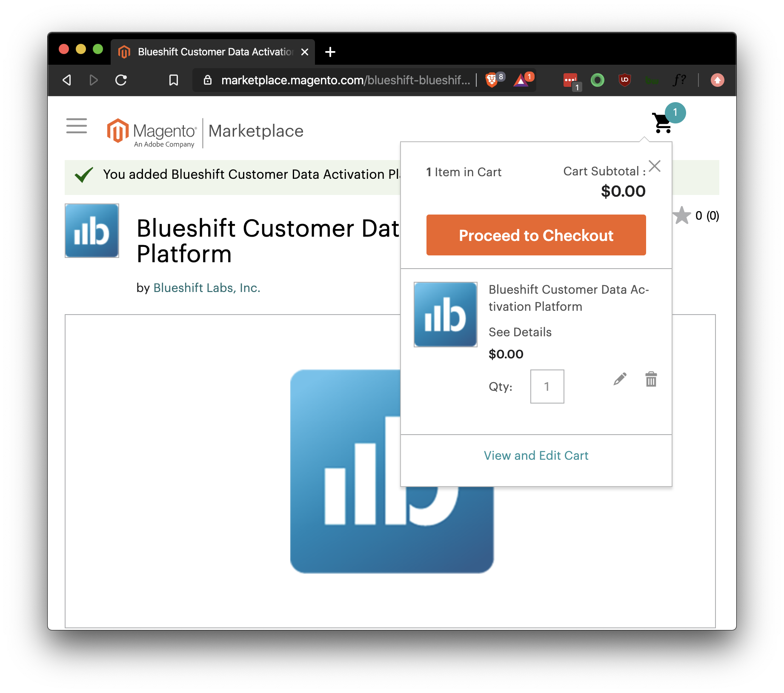Viewport: 784px width, 693px height.
Task: Open uBlock Origin shield extension
Action: [624, 80]
